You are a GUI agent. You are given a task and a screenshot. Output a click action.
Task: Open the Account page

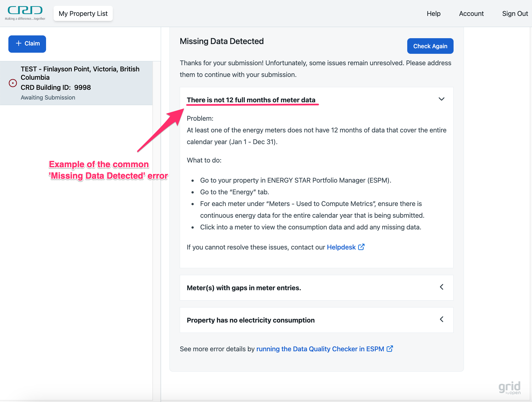(x=471, y=14)
